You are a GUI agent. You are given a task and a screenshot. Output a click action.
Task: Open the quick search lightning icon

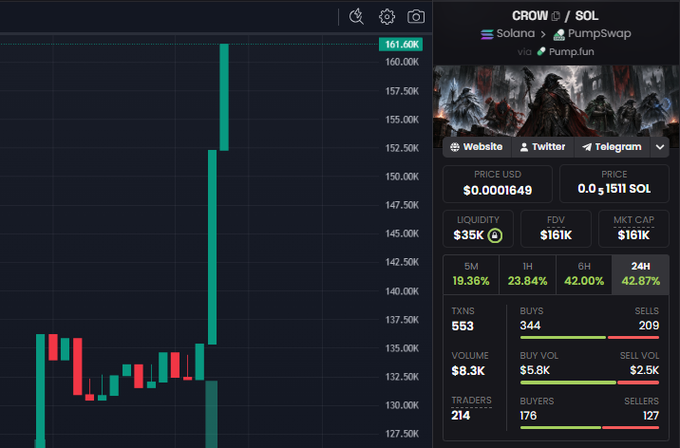(x=356, y=16)
